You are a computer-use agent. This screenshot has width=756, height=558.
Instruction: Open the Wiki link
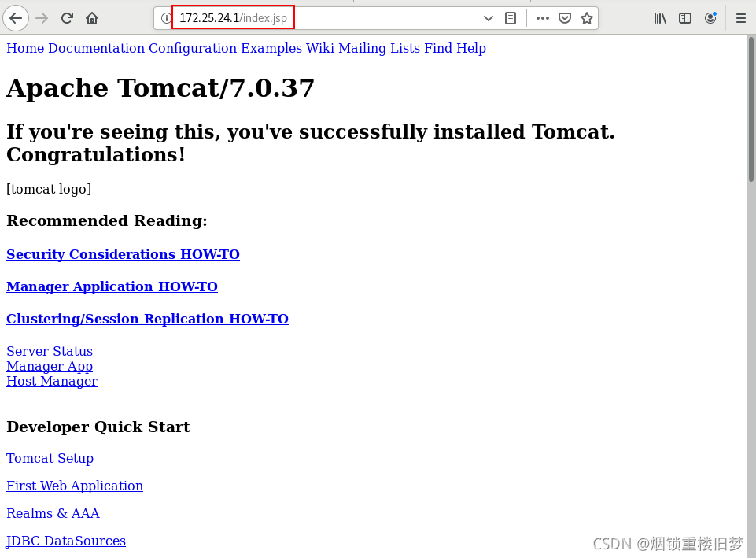[320, 48]
